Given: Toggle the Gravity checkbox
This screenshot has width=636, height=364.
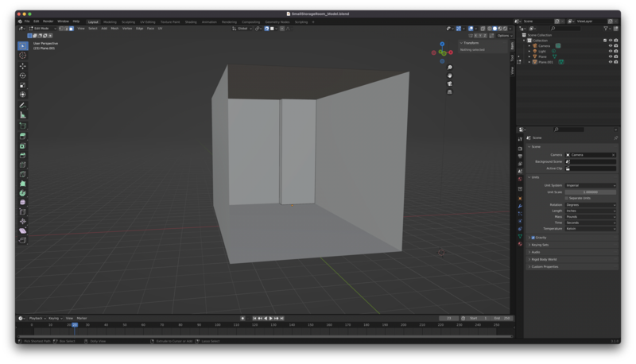Looking at the screenshot, I should (x=533, y=238).
